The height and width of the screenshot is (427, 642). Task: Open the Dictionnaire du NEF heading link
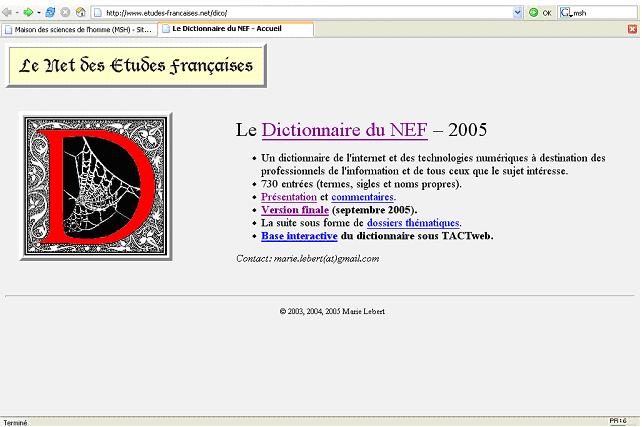pyautogui.click(x=344, y=130)
